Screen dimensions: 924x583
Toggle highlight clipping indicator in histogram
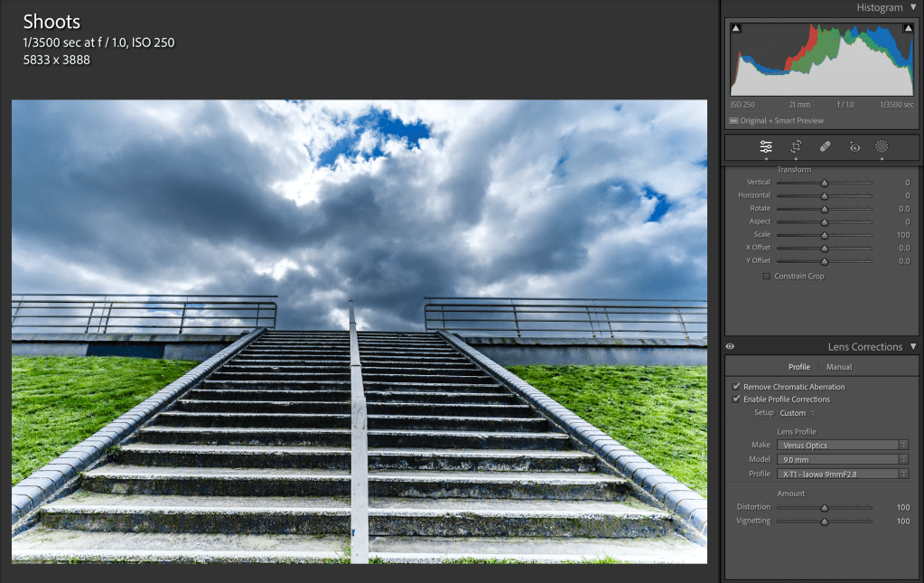pos(908,29)
